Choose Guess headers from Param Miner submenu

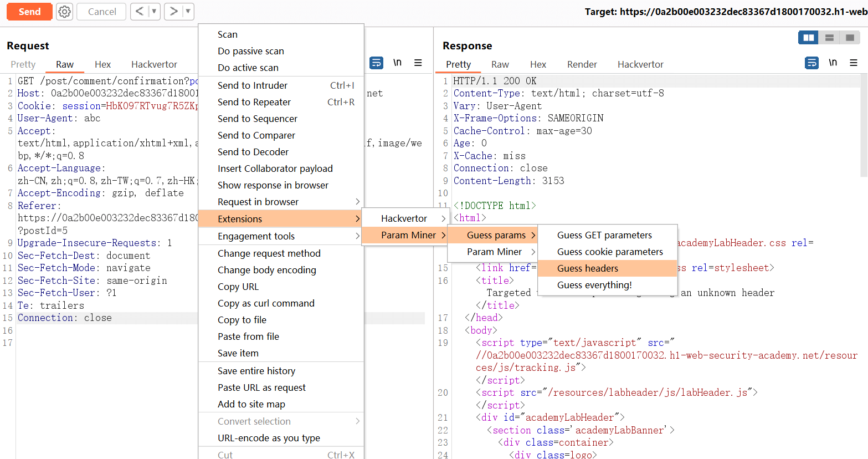(588, 268)
